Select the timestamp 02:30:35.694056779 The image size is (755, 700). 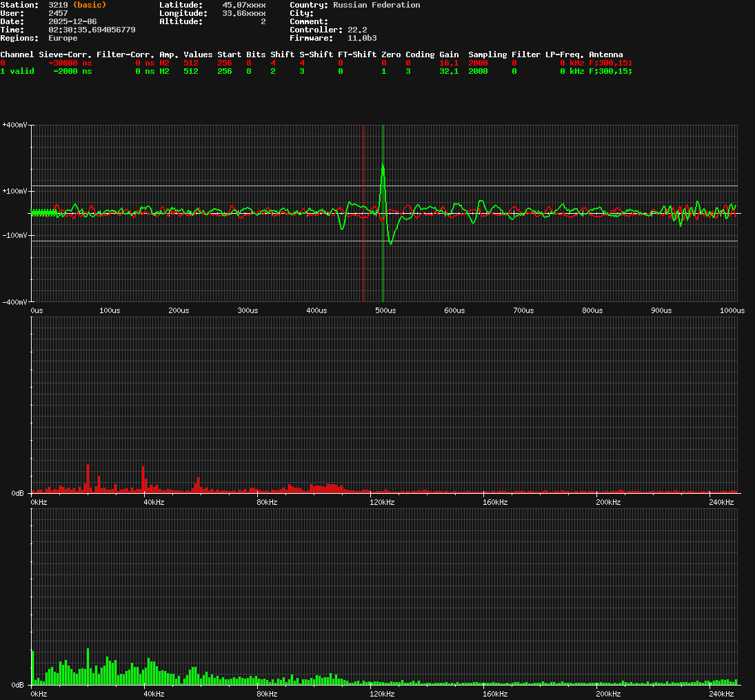click(x=92, y=30)
